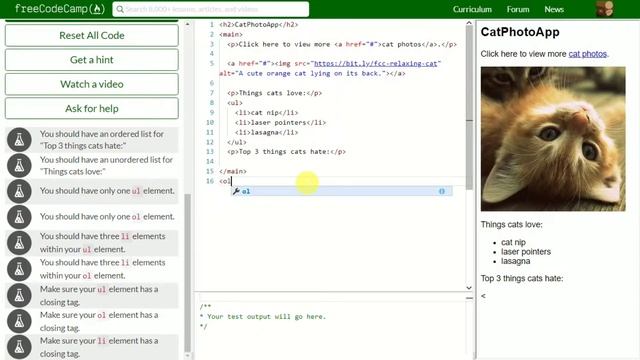Image resolution: width=640 pixels, height=360 pixels.
Task: Click the cat photos link in preview
Action: coord(587,54)
